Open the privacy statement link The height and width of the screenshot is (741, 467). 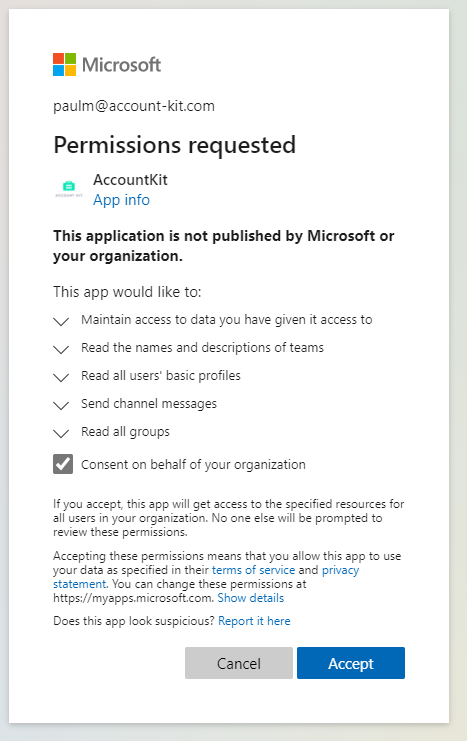206,577
